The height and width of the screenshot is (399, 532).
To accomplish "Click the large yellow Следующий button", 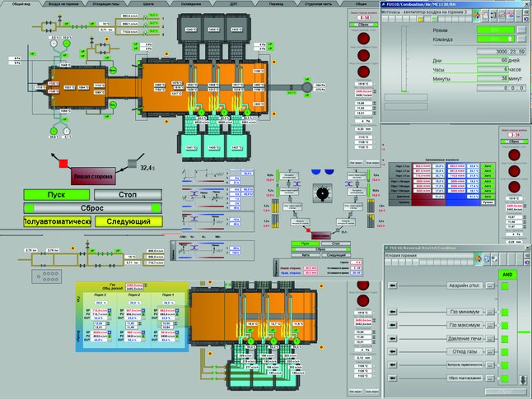I will point(128,221).
